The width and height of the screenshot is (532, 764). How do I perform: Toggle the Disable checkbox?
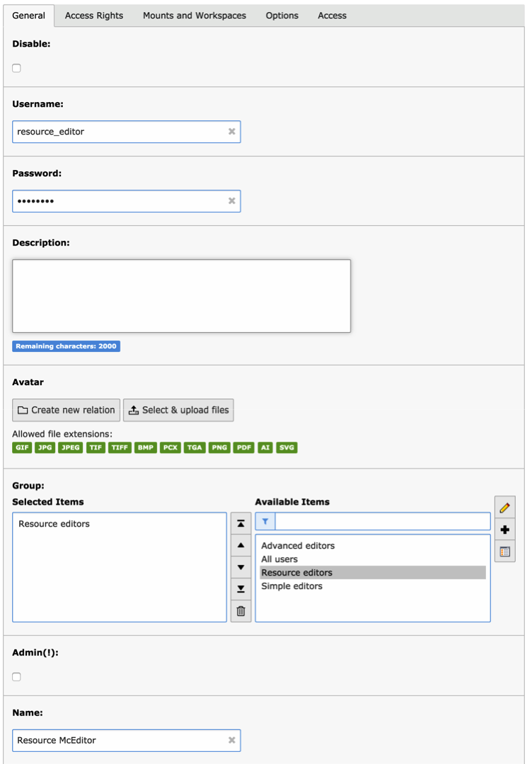(16, 68)
